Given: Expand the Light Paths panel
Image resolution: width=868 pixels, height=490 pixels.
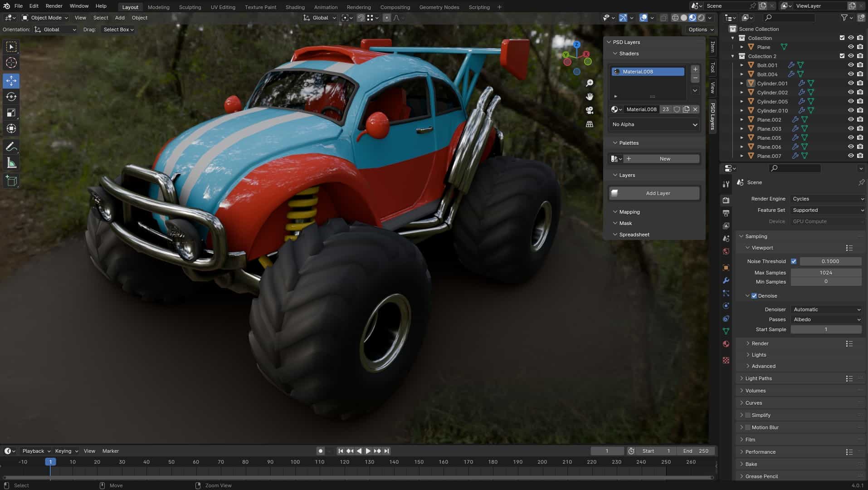Looking at the screenshot, I should click(758, 378).
